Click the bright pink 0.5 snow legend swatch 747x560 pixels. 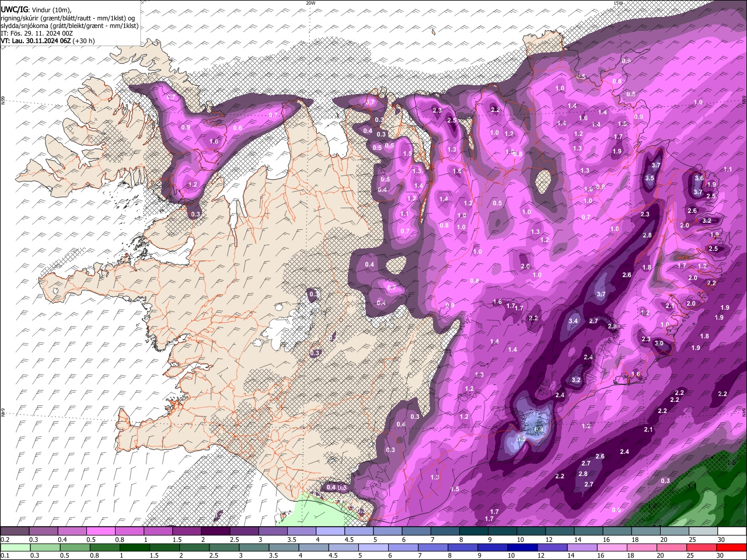pyautogui.click(x=100, y=531)
